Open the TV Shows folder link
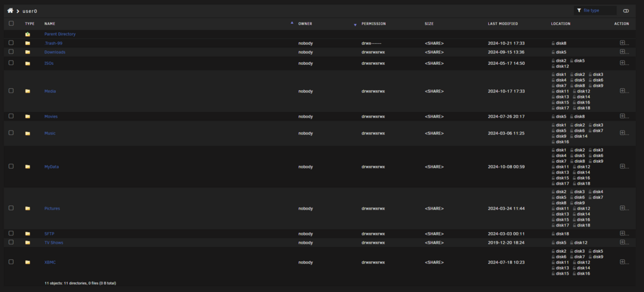This screenshot has width=644, height=292. [x=54, y=242]
